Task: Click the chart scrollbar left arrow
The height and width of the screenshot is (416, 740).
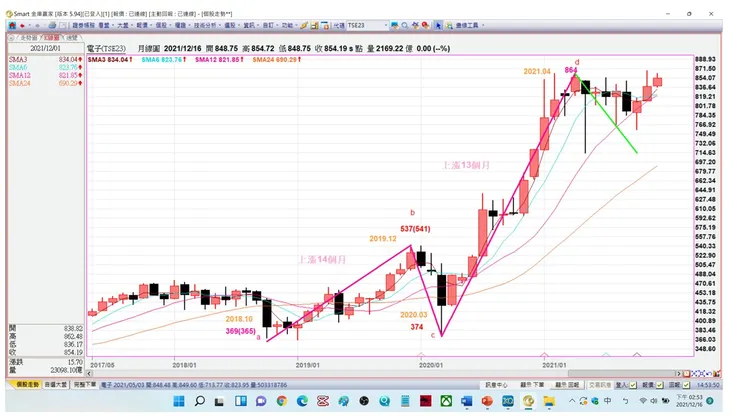Action: 90,374
